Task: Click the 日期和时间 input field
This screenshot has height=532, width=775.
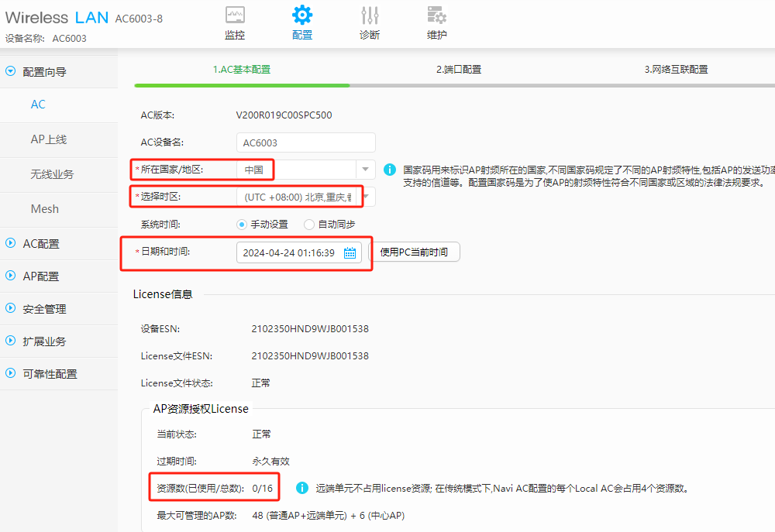Action: (x=299, y=252)
